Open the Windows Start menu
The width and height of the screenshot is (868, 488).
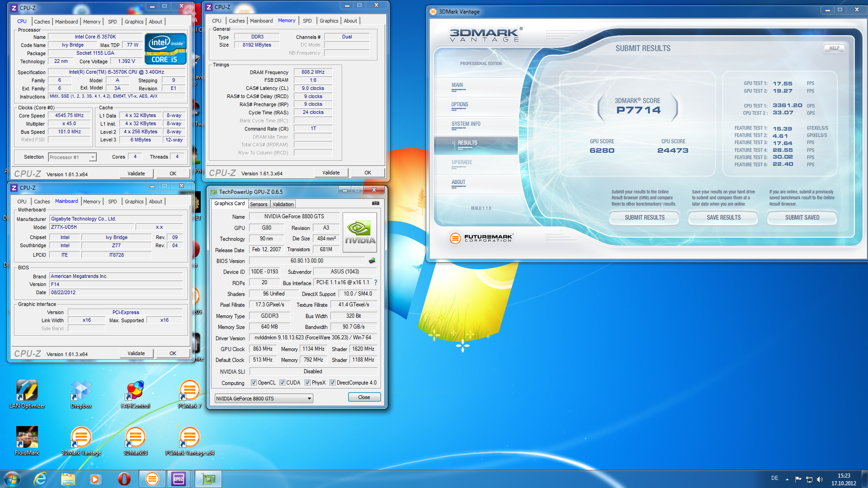12,479
